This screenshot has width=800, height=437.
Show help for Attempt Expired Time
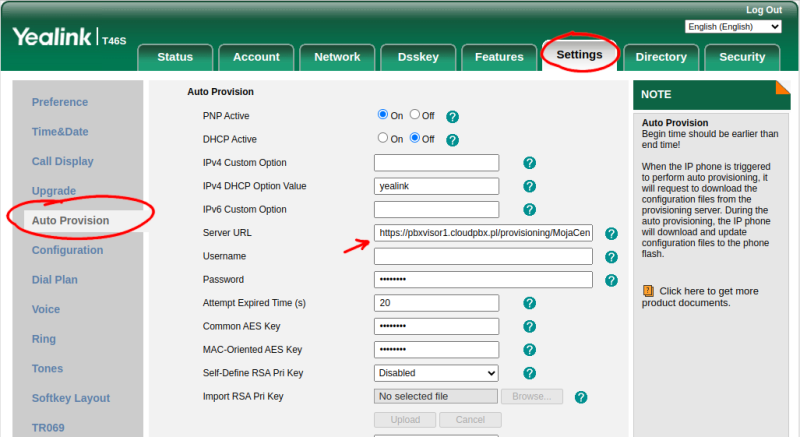(x=530, y=303)
